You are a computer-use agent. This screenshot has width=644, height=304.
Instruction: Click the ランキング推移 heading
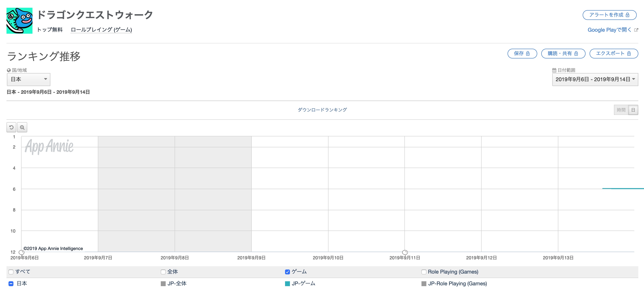tap(44, 56)
